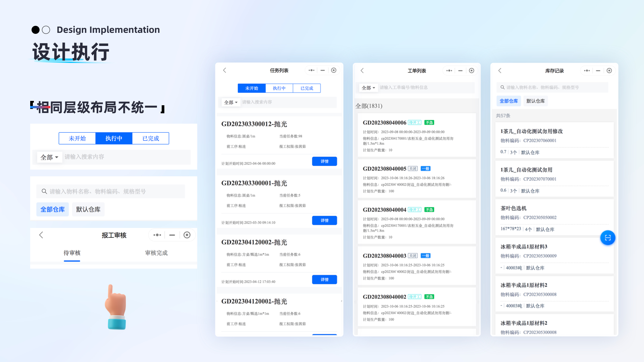Click minimize dash in 报工审核 header
The width and height of the screenshot is (644, 362).
172,235
